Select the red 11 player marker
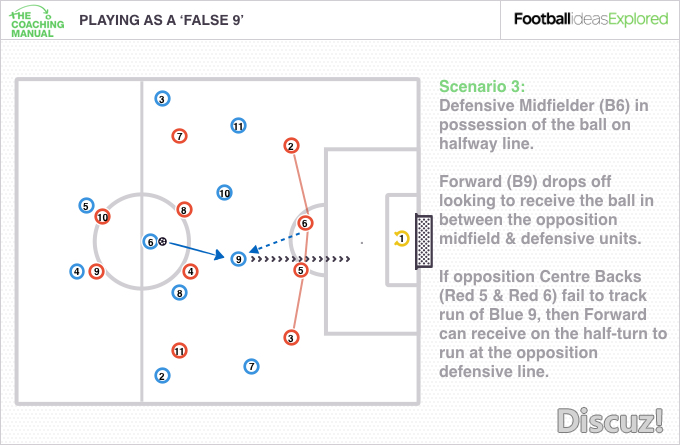 point(179,351)
